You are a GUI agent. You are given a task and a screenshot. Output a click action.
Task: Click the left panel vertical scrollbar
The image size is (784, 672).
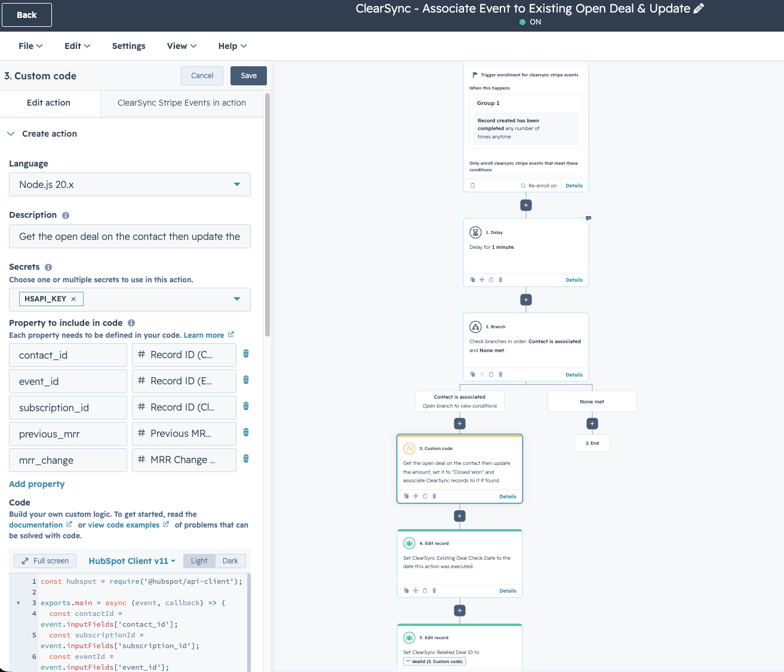tap(268, 215)
